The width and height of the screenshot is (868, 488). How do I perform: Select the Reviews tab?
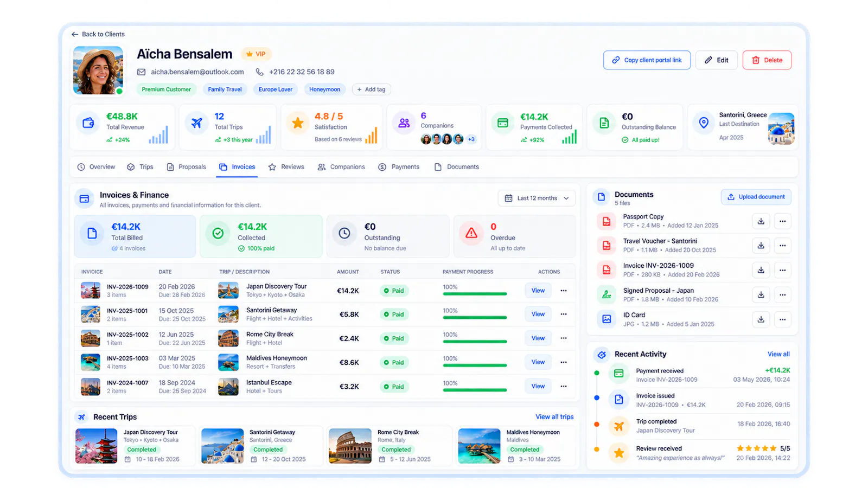[x=286, y=167]
